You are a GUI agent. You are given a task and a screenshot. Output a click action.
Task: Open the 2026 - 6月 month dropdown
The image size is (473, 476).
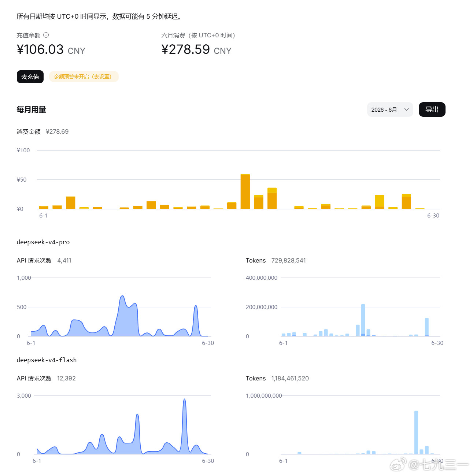(x=390, y=109)
